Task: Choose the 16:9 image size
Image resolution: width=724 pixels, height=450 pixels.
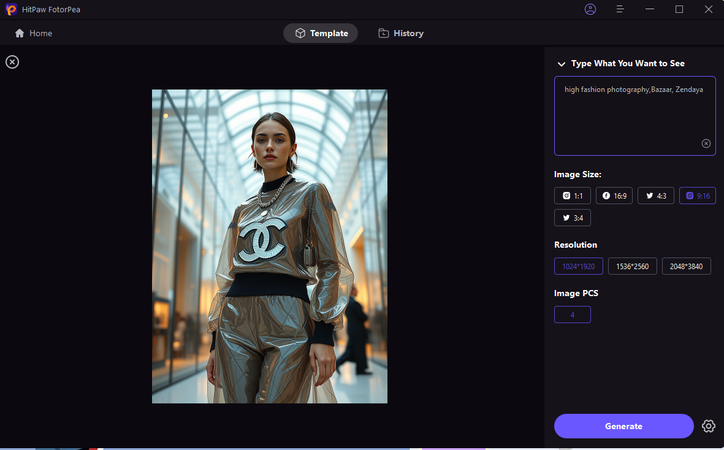Action: (x=614, y=196)
